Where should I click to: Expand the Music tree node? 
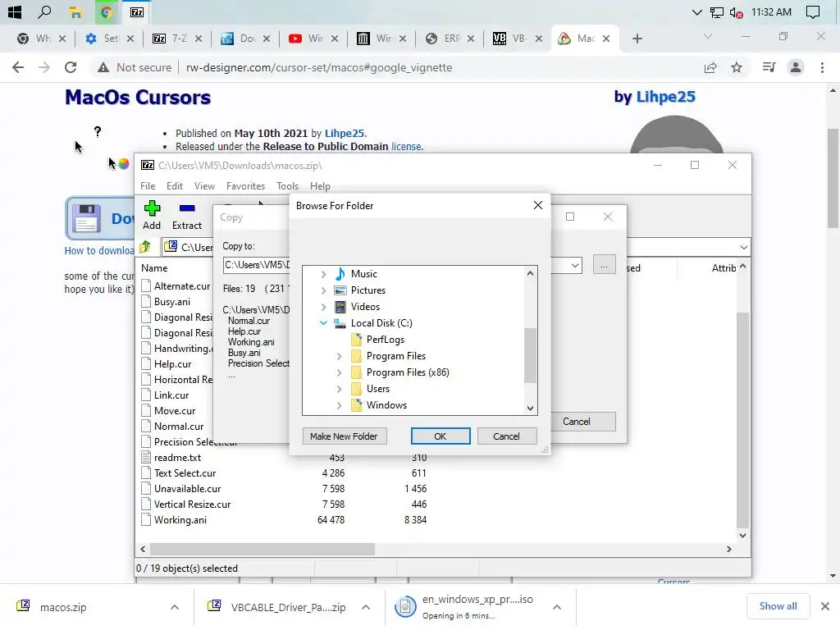(x=323, y=274)
